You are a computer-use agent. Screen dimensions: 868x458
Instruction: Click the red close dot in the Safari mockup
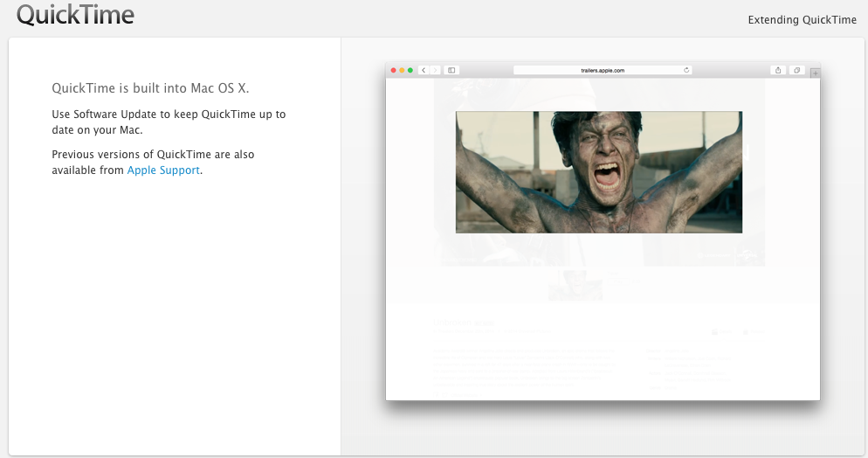(x=394, y=70)
